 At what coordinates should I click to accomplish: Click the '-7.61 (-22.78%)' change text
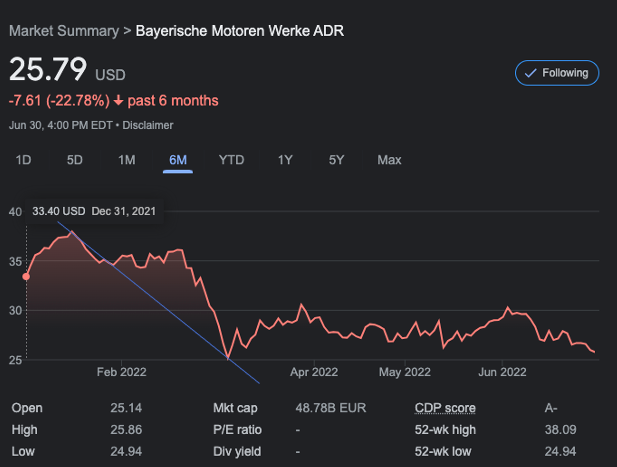tap(59, 101)
